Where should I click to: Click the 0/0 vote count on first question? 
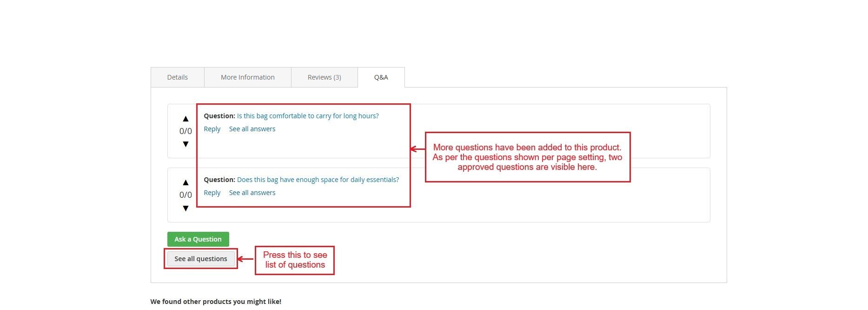186,131
